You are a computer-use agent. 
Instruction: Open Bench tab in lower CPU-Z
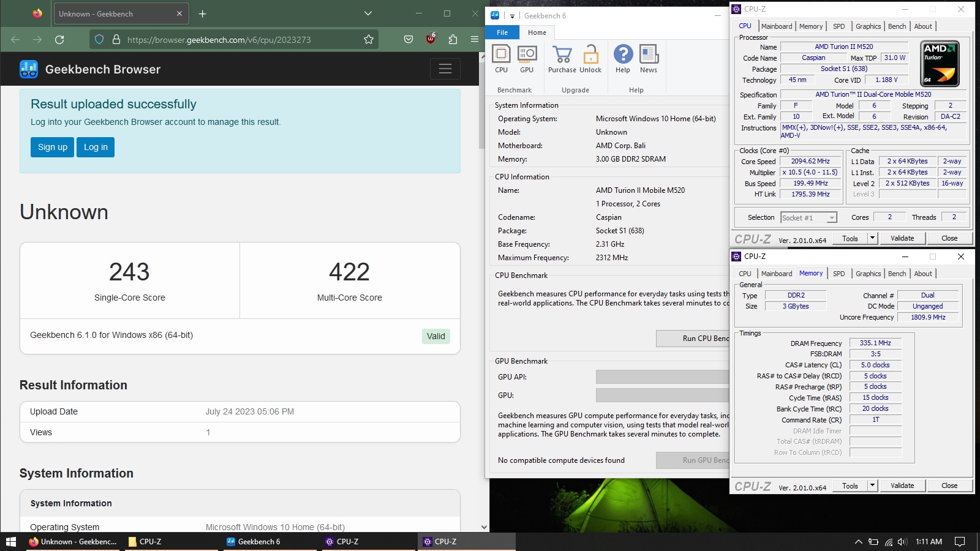tap(897, 274)
